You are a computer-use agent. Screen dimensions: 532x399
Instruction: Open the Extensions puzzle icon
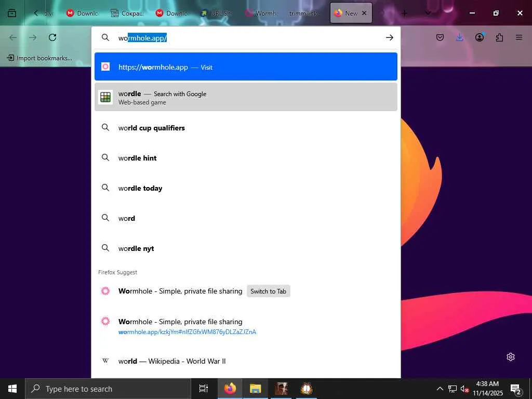click(x=499, y=37)
